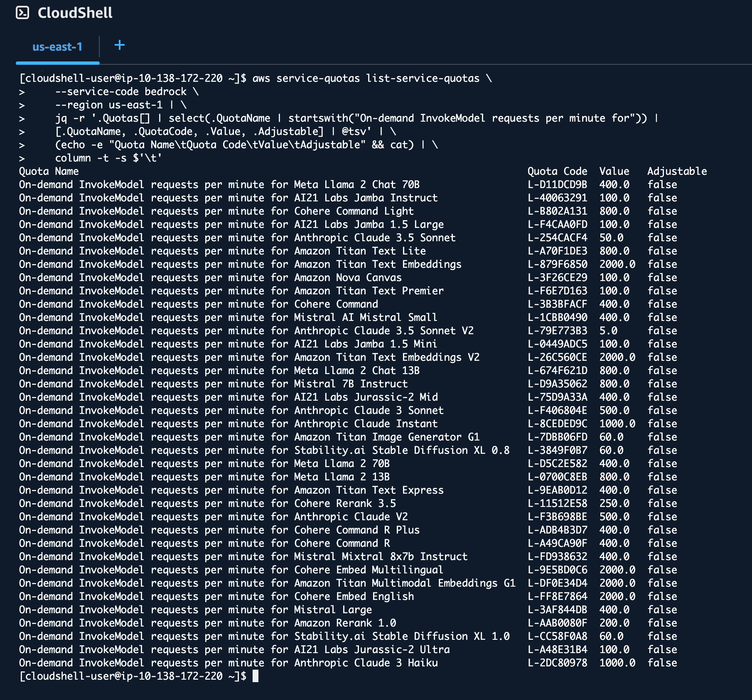Screen dimensions: 752x700
Task: Click the Meta Llama 2 13B row name
Action: pos(204,477)
